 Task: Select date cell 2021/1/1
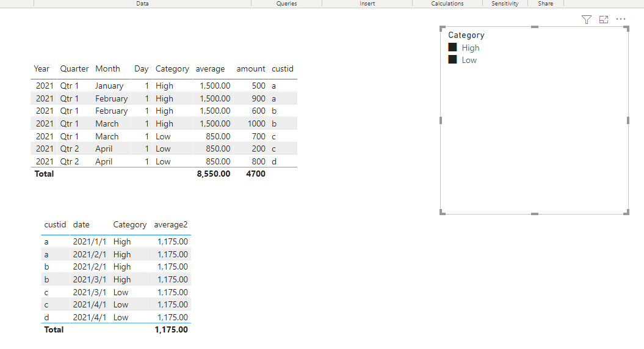click(90, 241)
